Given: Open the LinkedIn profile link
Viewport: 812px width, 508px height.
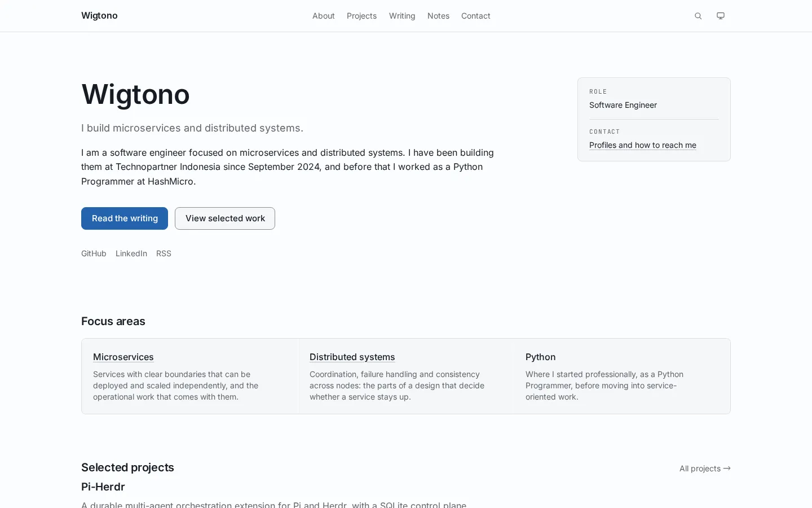Looking at the screenshot, I should (x=131, y=253).
